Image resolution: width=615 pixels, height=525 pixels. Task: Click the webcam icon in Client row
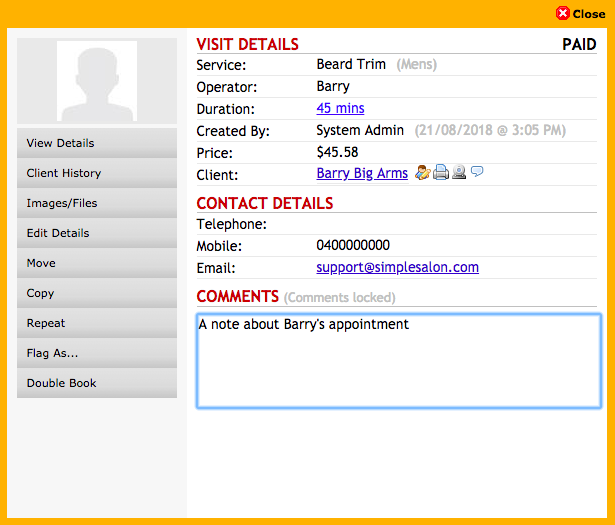[459, 172]
